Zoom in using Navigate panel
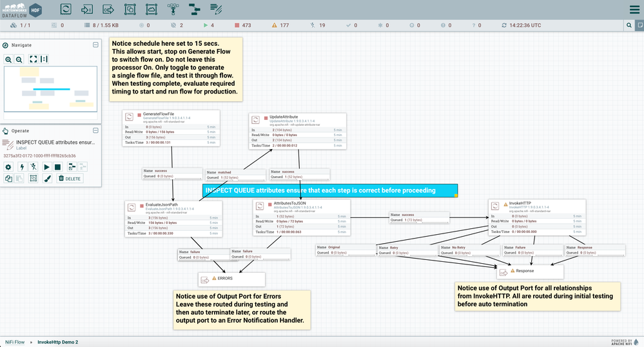 (9, 59)
